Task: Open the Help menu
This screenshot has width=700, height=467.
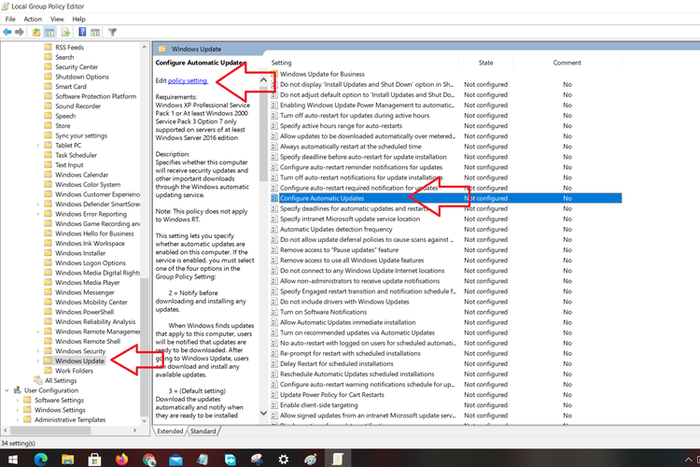Action: (79, 19)
